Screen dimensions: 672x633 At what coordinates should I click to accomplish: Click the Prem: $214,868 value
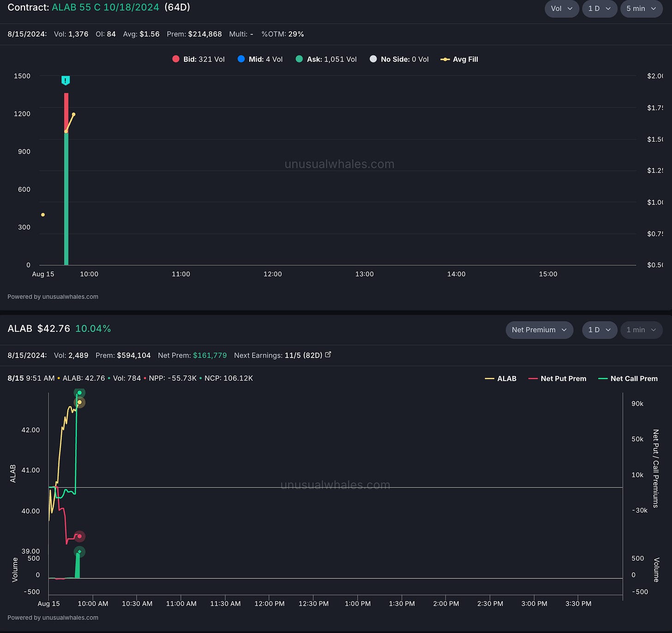click(194, 34)
